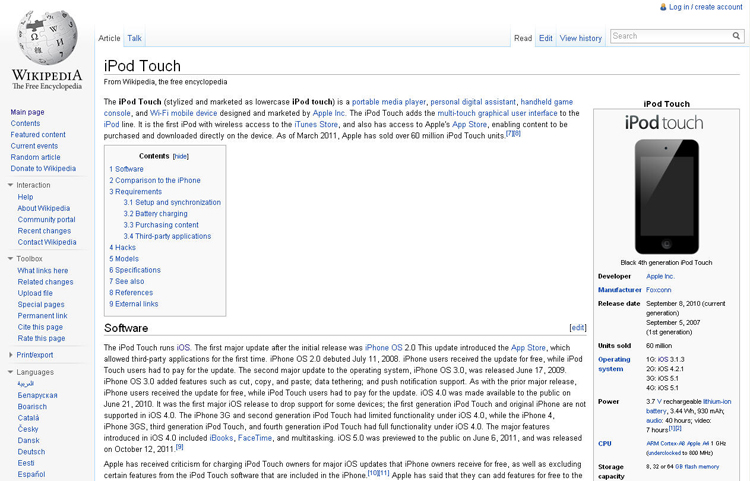Image resolution: width=750 pixels, height=481 pixels.
Task: Collapse the Interaction sidebar section
Action: click(x=10, y=185)
